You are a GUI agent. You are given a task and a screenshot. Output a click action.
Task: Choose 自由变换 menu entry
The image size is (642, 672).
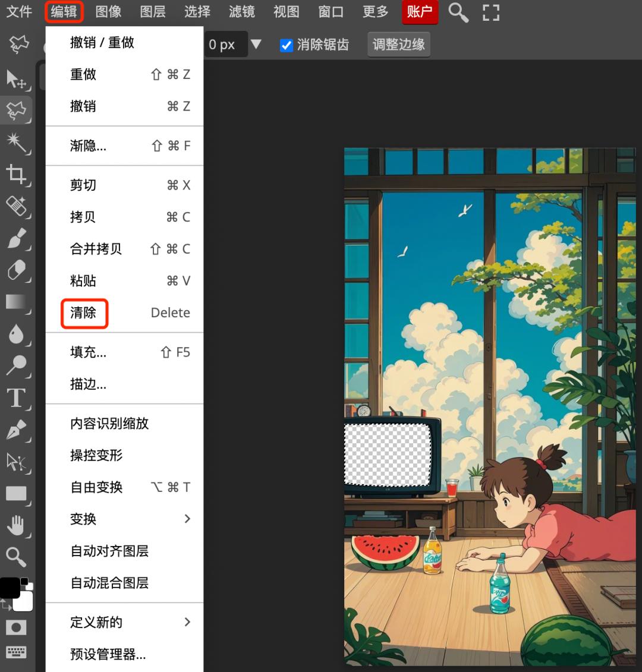[124, 487]
